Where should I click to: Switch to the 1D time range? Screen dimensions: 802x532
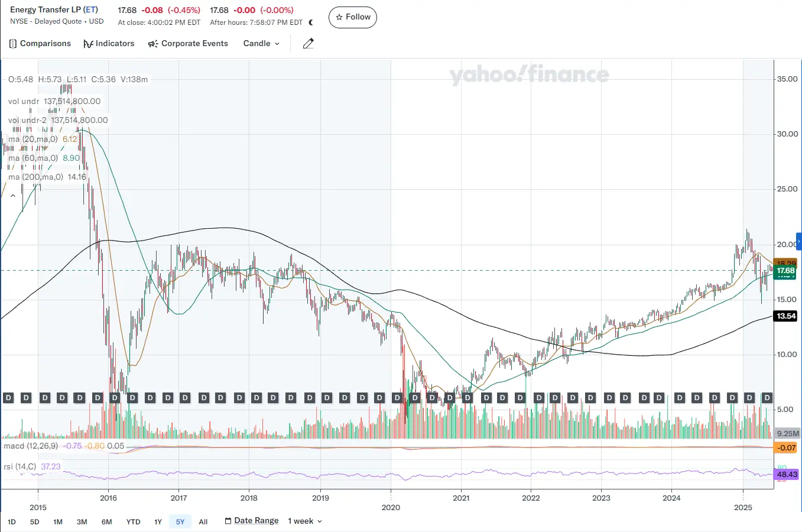tap(12, 521)
